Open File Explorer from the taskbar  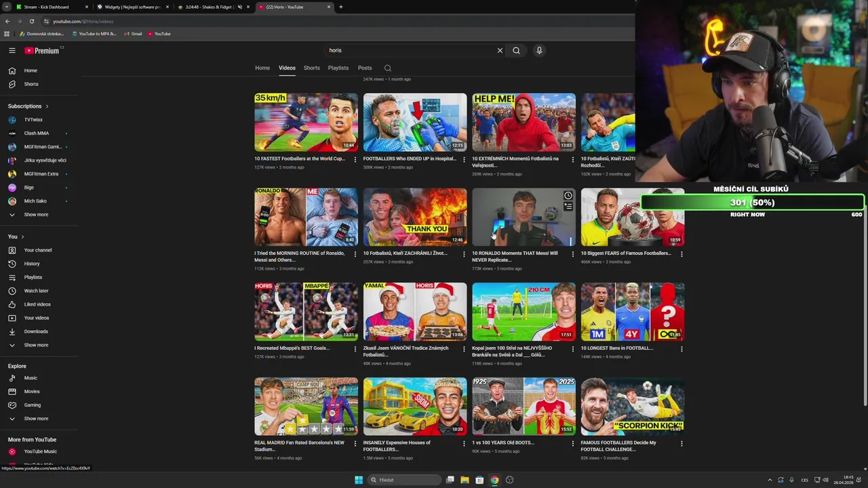point(465,480)
